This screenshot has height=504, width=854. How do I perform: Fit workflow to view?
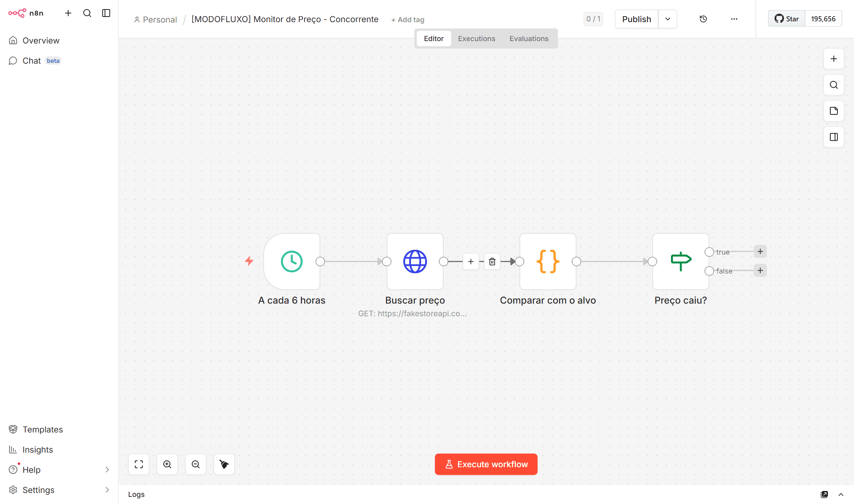(138, 464)
